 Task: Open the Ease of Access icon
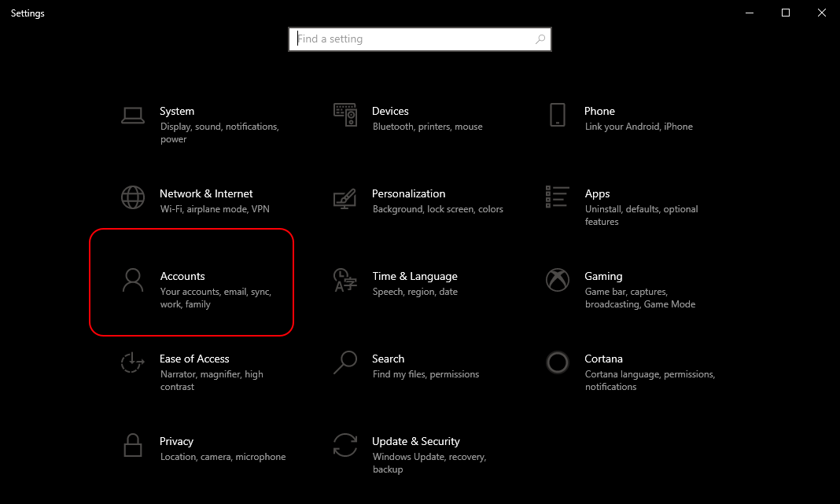pyautogui.click(x=132, y=362)
